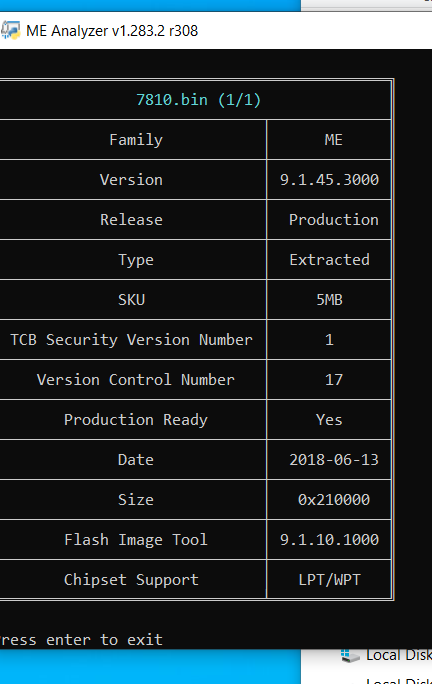This screenshot has height=684, width=432.
Task: Click the Flash Image Tool row label
Action: pos(136,540)
